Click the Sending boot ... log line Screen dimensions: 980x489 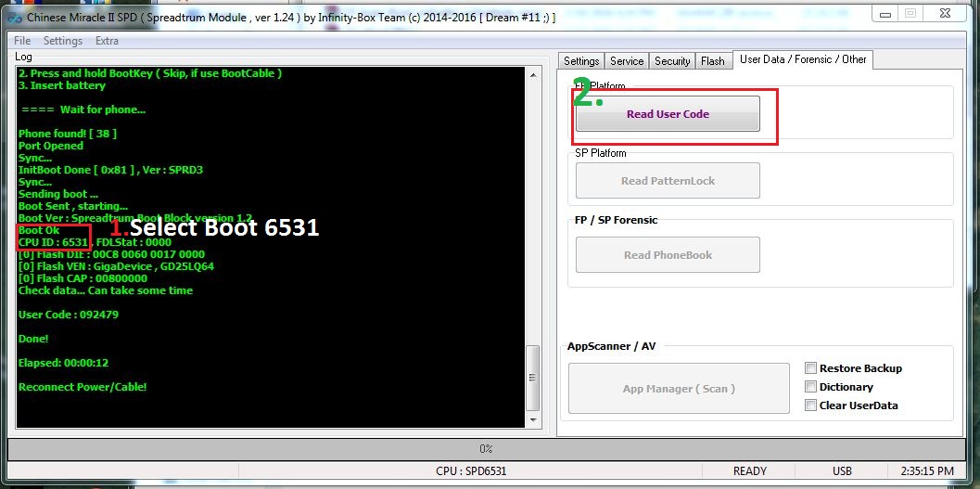point(58,195)
